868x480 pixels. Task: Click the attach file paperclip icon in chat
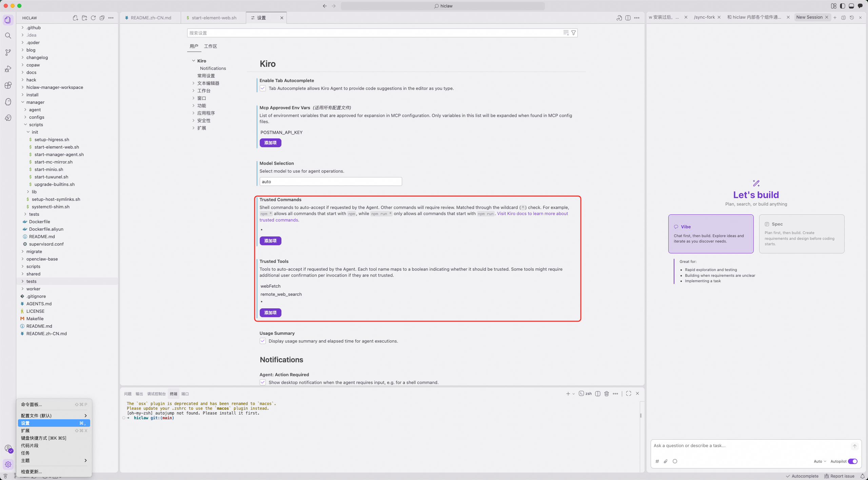click(666, 461)
